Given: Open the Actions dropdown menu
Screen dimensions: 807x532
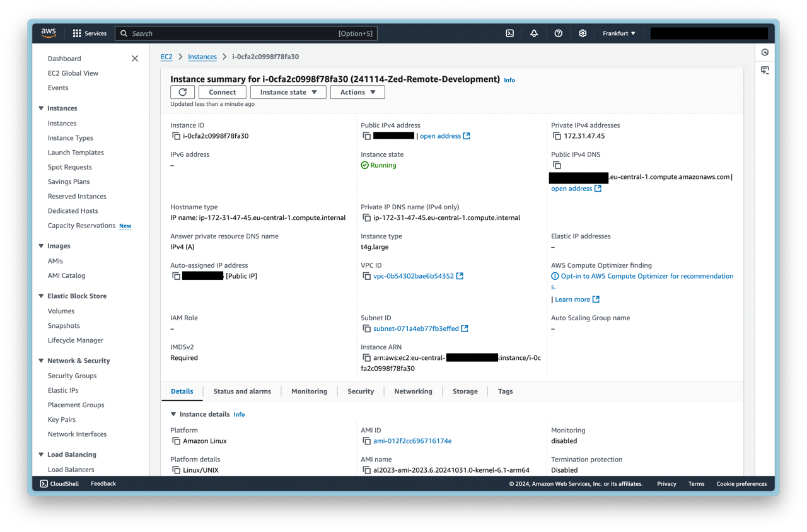Looking at the screenshot, I should pos(357,92).
